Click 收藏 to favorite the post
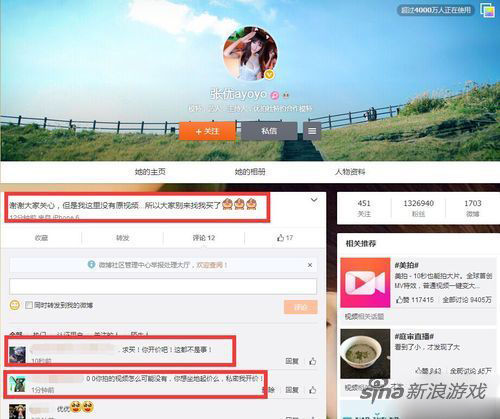 click(41, 238)
